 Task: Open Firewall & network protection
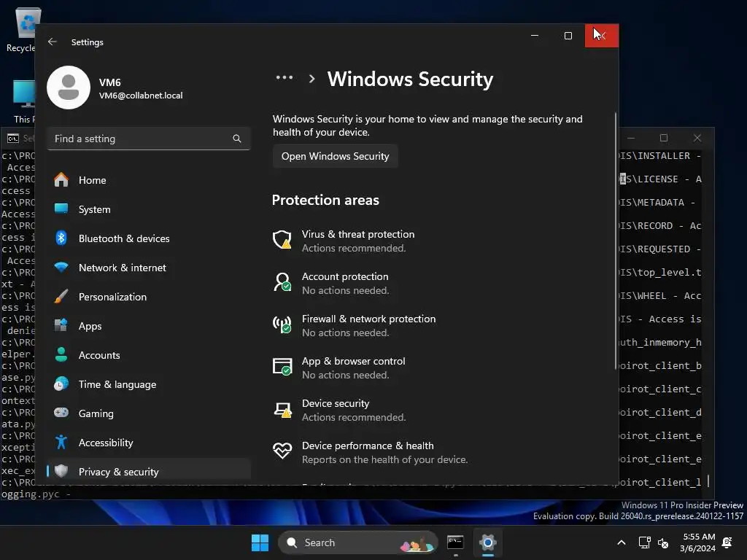pyautogui.click(x=354, y=326)
